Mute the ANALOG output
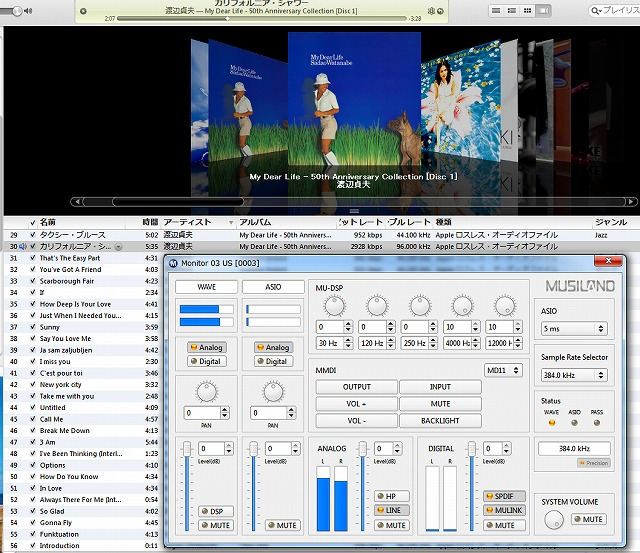This screenshot has width=640, height=553. (x=392, y=526)
